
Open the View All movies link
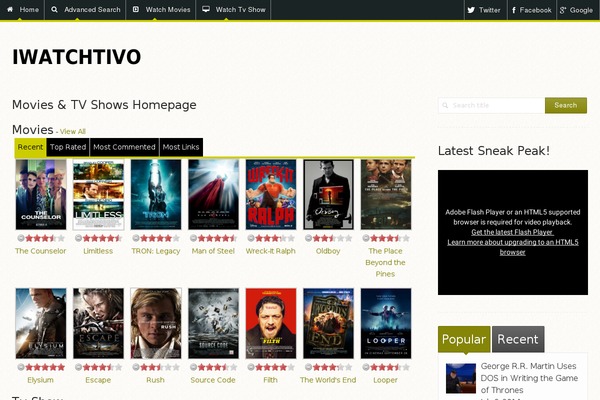pos(73,131)
